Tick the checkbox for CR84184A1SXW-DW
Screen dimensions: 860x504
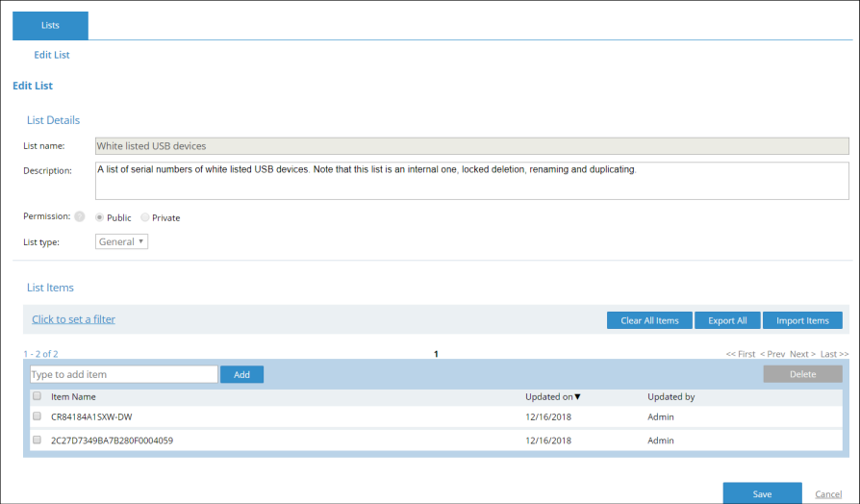click(38, 416)
